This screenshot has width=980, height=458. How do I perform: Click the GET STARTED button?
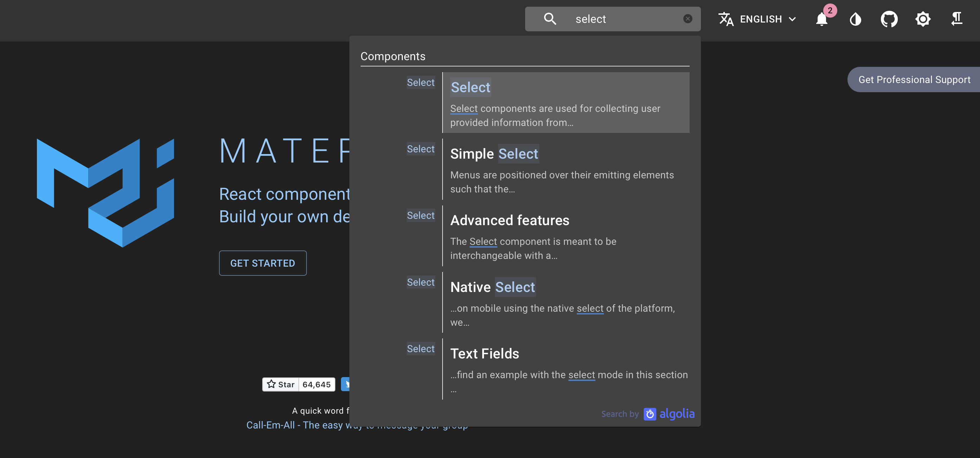263,263
